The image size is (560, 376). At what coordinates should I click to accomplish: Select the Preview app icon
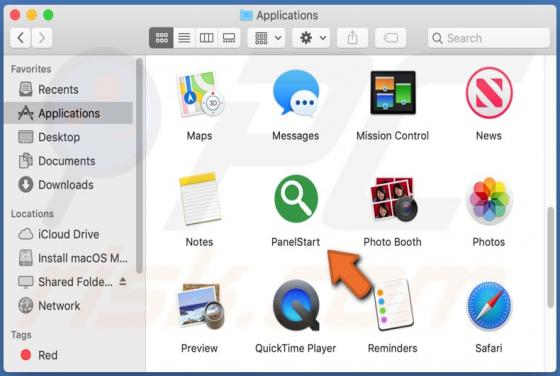pyautogui.click(x=201, y=306)
